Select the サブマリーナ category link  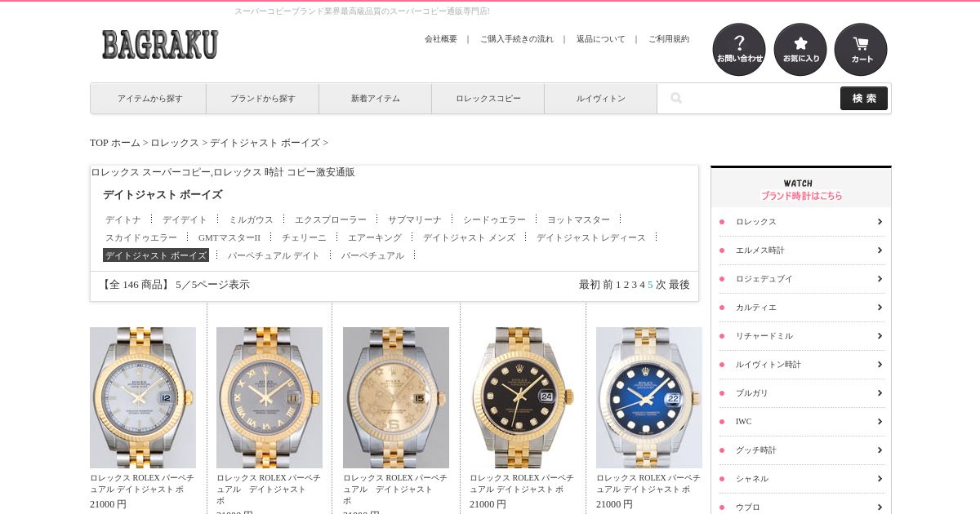pos(415,219)
